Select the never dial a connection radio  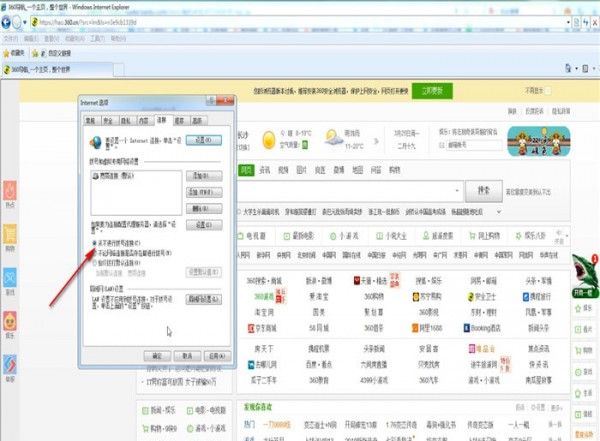click(95, 243)
